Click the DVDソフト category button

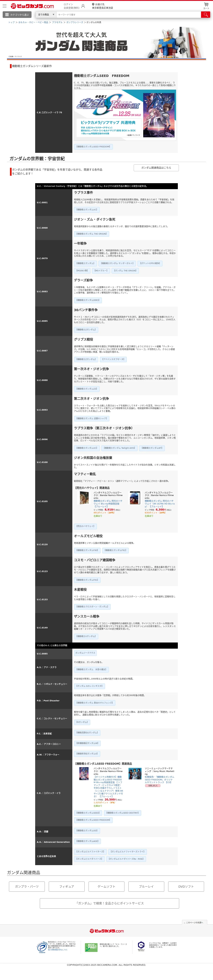(186, 886)
